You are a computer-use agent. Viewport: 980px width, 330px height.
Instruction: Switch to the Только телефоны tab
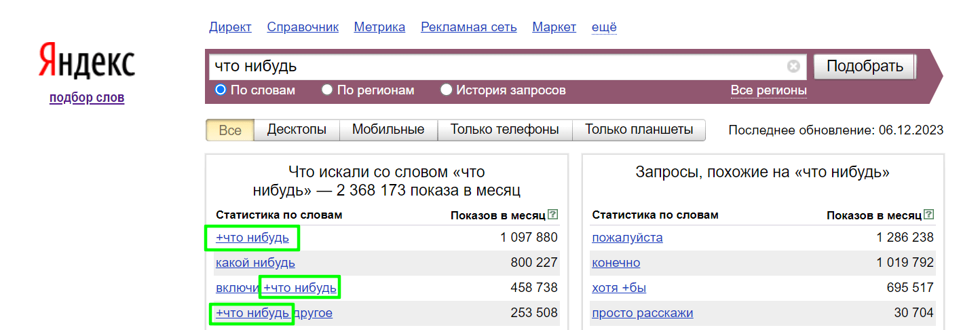[505, 130]
